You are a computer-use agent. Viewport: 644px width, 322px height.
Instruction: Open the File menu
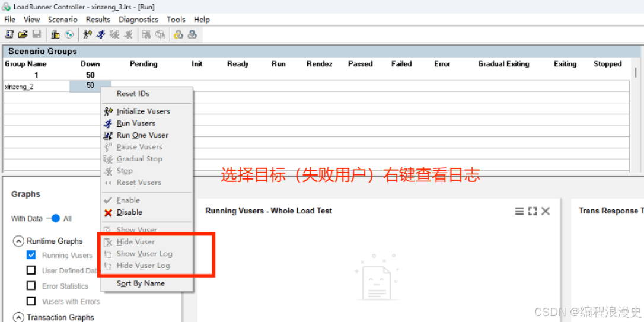click(9, 20)
